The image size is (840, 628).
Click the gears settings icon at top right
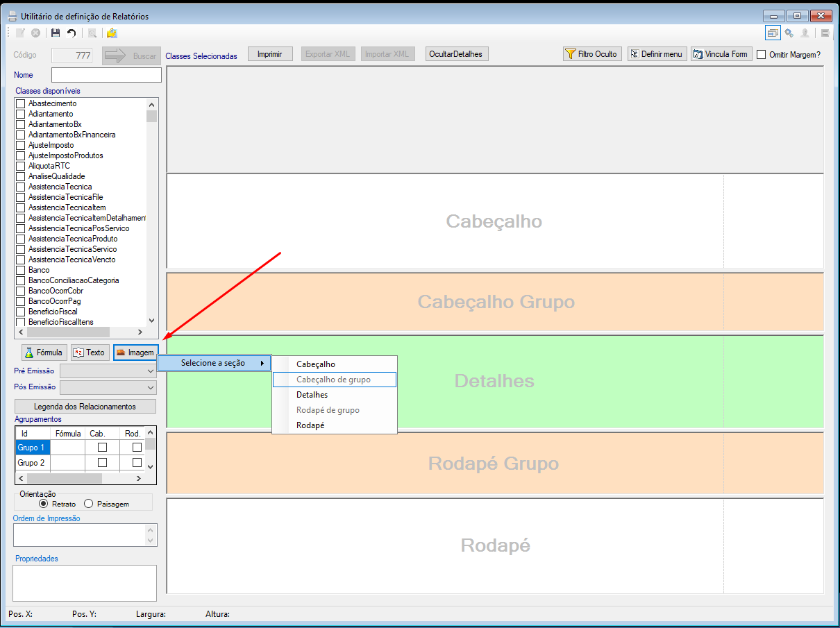pyautogui.click(x=789, y=33)
